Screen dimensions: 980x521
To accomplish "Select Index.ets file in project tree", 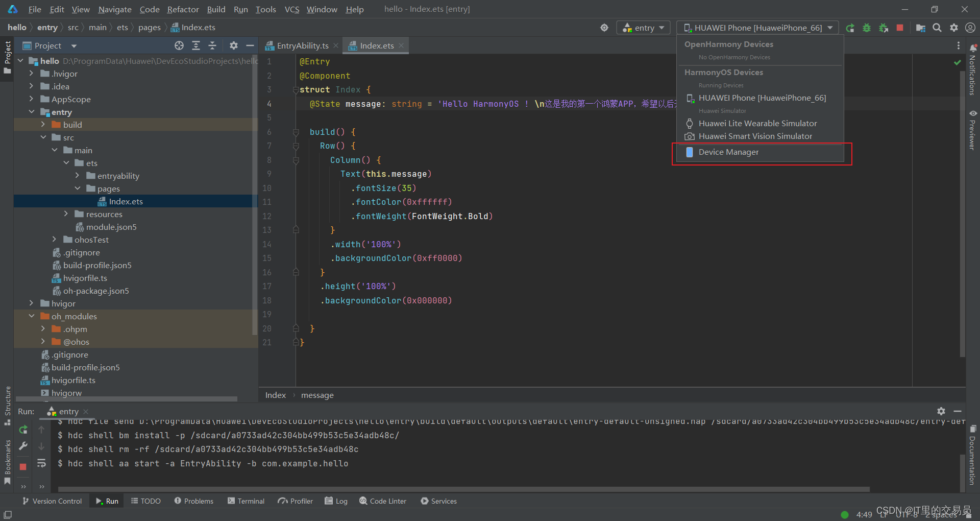I will click(126, 201).
